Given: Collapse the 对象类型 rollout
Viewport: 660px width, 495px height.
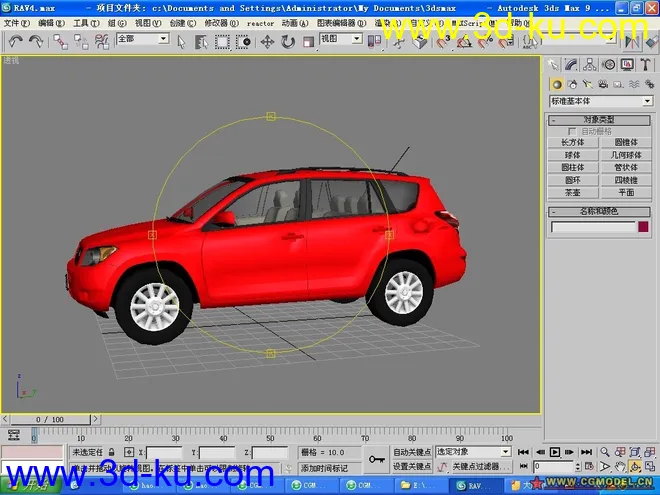Looking at the screenshot, I should (x=599, y=120).
